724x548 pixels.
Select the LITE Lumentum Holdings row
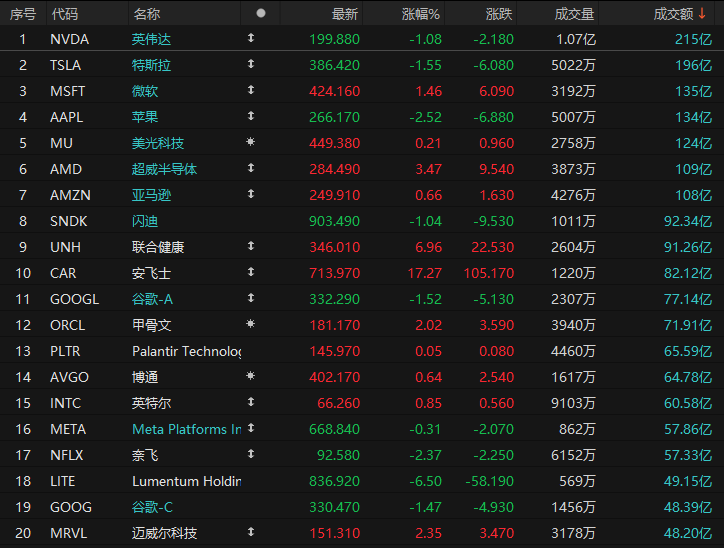pos(362,482)
